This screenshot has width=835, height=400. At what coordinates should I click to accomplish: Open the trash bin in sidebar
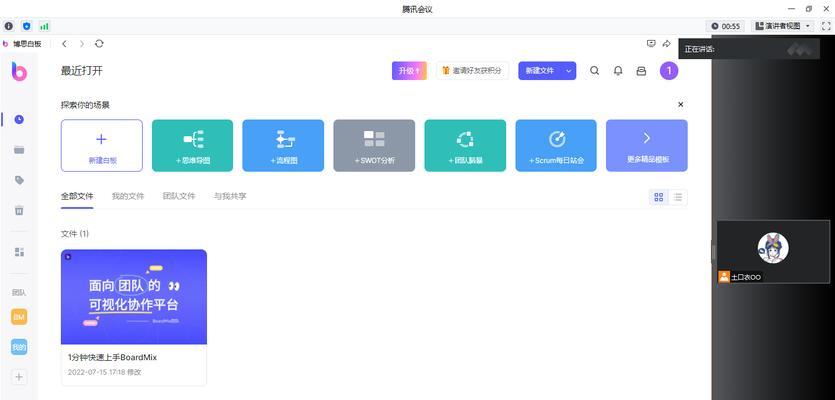pyautogui.click(x=19, y=210)
